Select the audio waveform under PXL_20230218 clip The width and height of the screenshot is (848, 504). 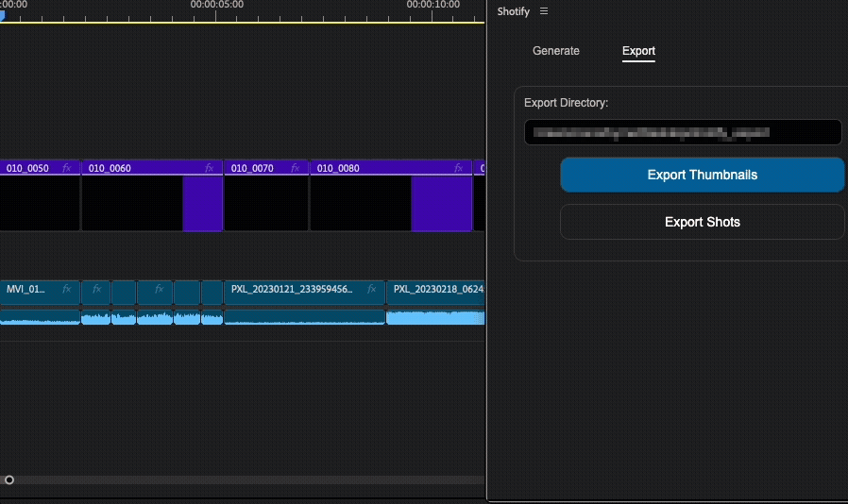point(435,317)
